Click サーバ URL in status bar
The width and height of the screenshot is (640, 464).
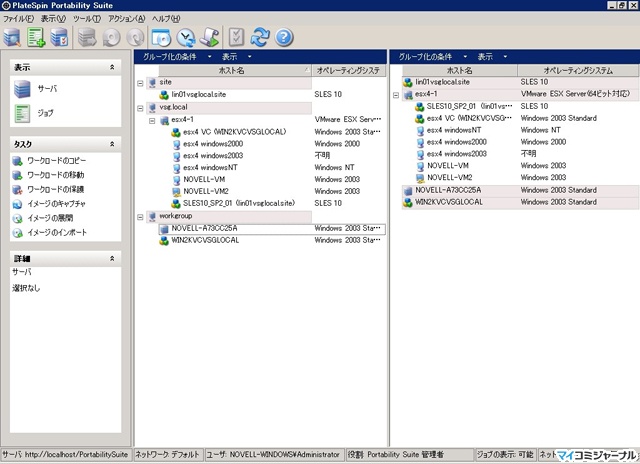pyautogui.click(x=65, y=454)
